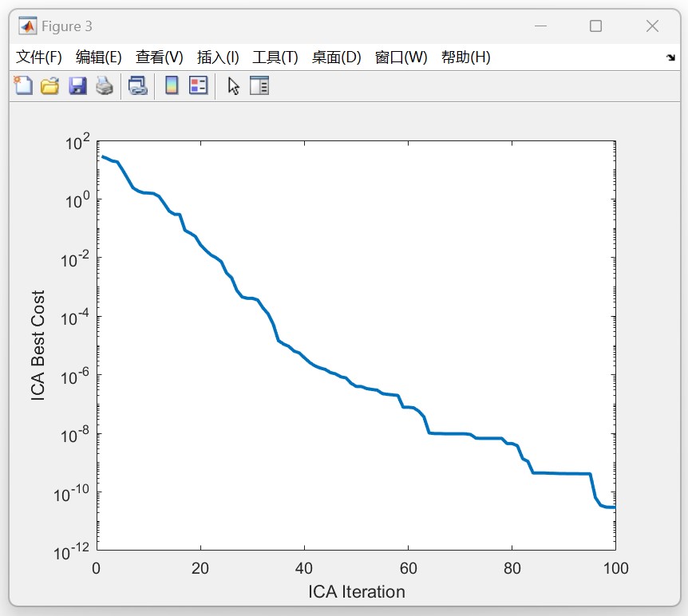Click the y-axis tick label 10^-12
This screenshot has width=688, height=616.
click(71, 551)
